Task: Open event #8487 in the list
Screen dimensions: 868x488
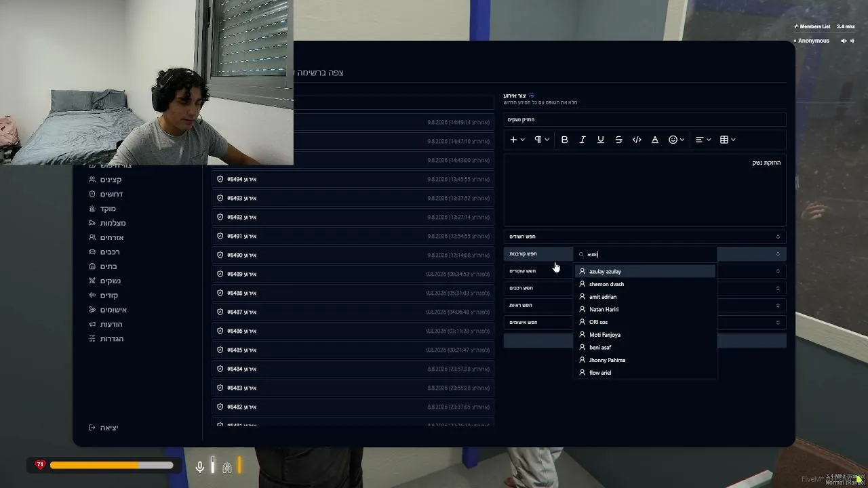Action: pos(353,312)
